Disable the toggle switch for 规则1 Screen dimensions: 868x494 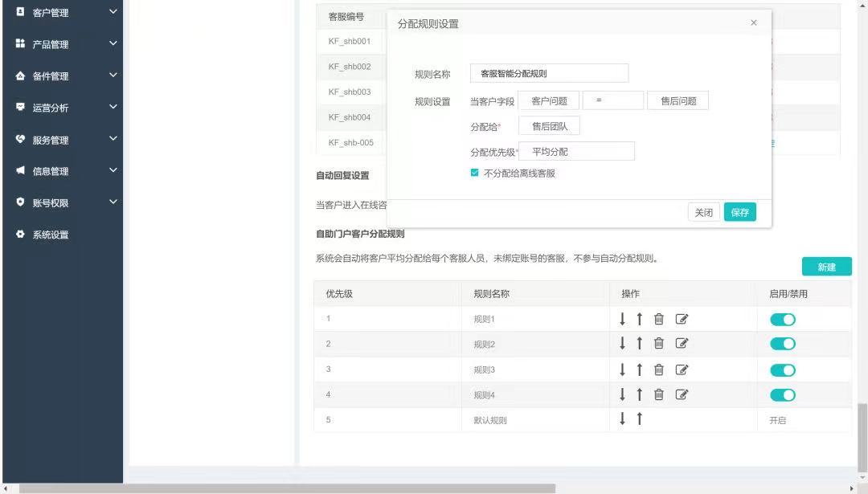point(782,320)
